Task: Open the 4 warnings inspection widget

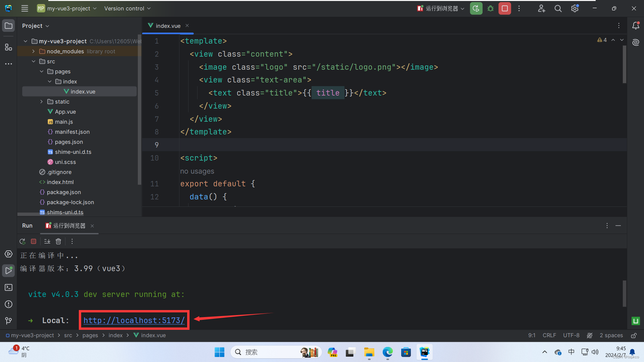Action: tap(602, 40)
